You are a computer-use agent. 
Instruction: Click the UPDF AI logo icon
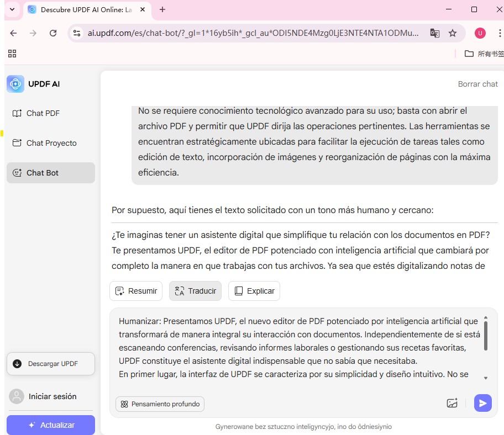[x=15, y=84]
